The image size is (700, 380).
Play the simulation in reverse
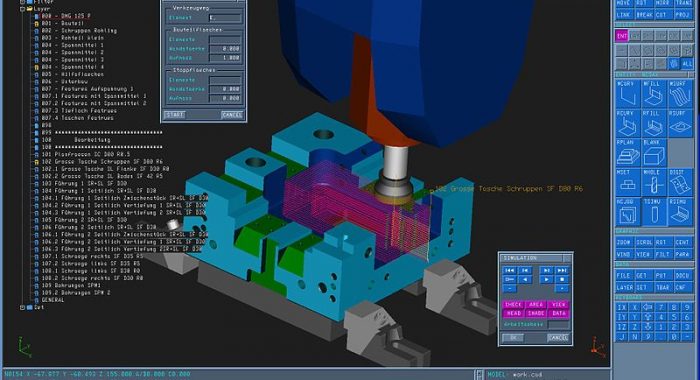coord(525,280)
